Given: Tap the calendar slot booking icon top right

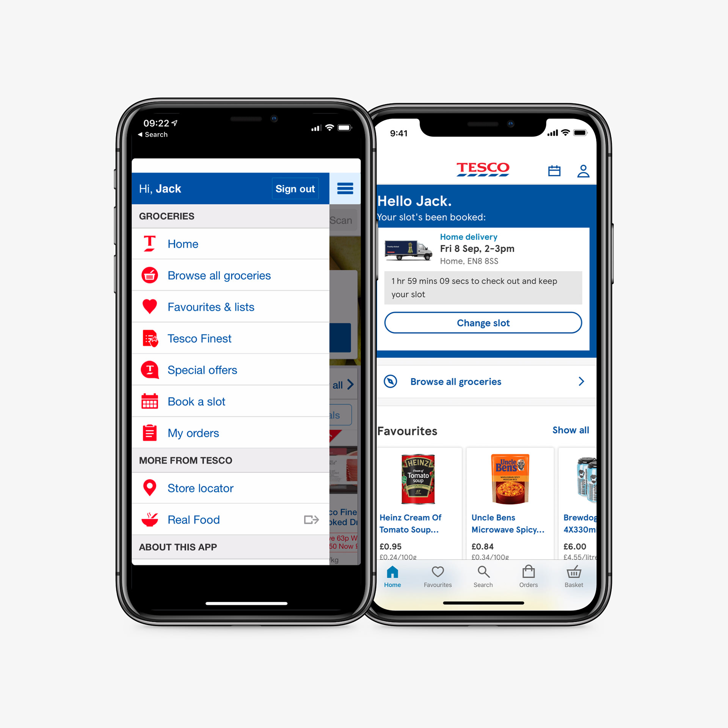Looking at the screenshot, I should tap(553, 171).
